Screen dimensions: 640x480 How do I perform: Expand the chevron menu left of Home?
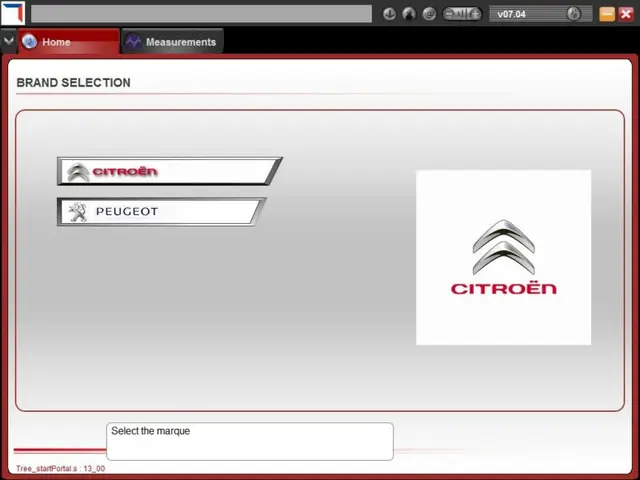click(9, 41)
